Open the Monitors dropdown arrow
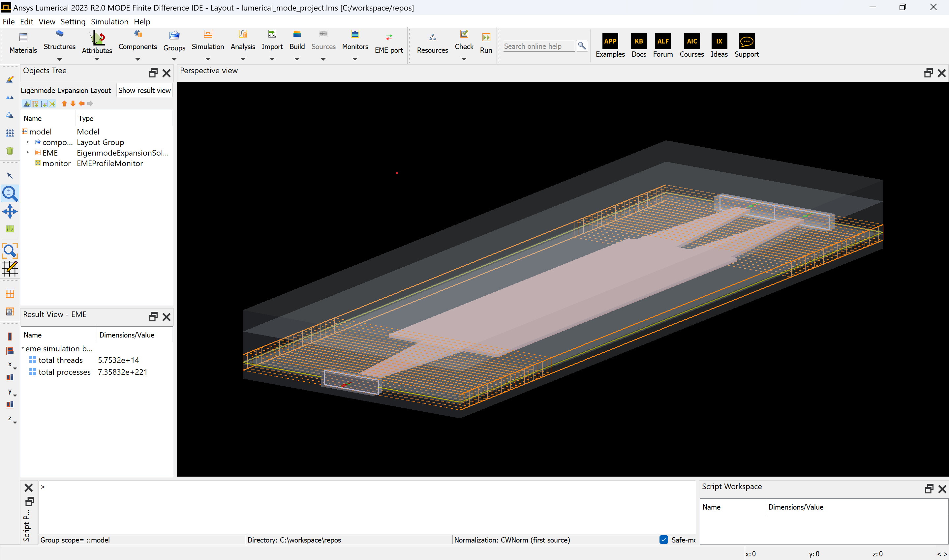The image size is (949, 560). pos(354,59)
